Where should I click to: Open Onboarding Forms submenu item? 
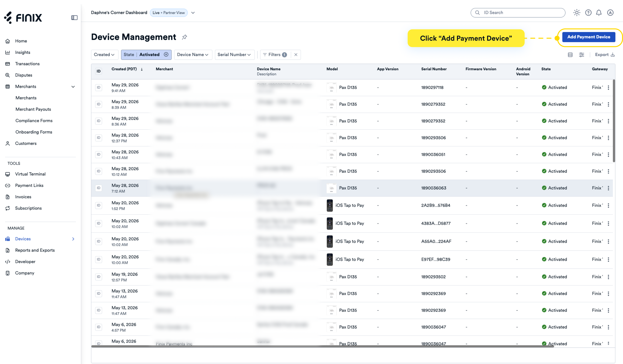34,132
